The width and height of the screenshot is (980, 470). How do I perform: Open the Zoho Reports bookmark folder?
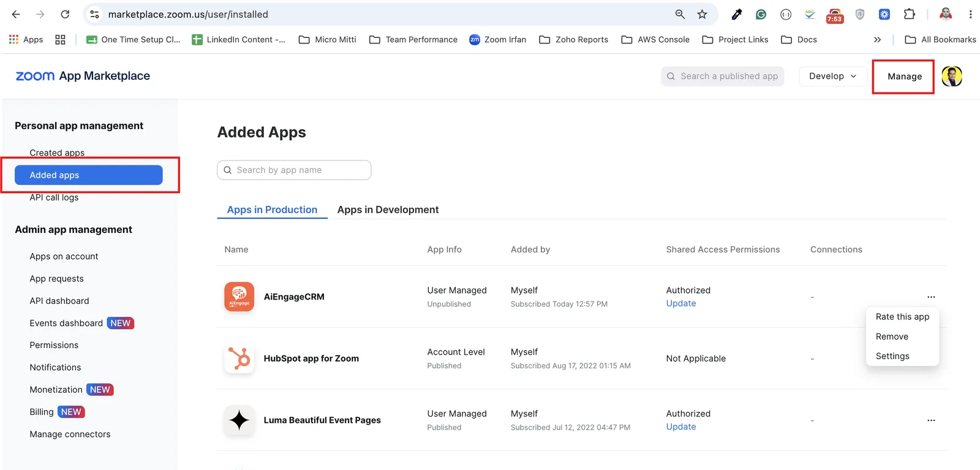tap(574, 39)
